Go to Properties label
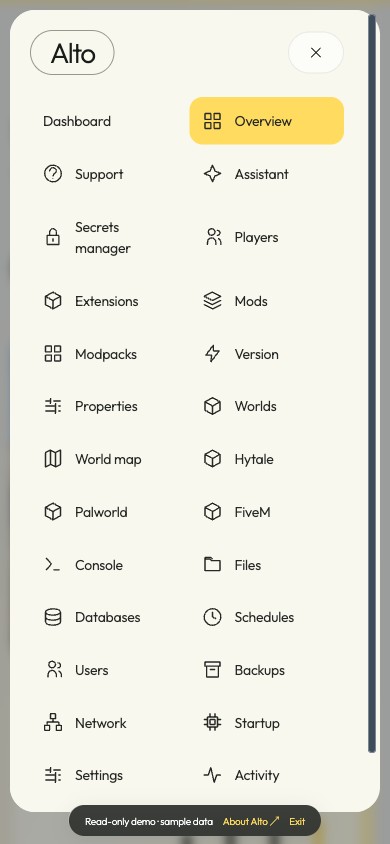 pos(106,406)
